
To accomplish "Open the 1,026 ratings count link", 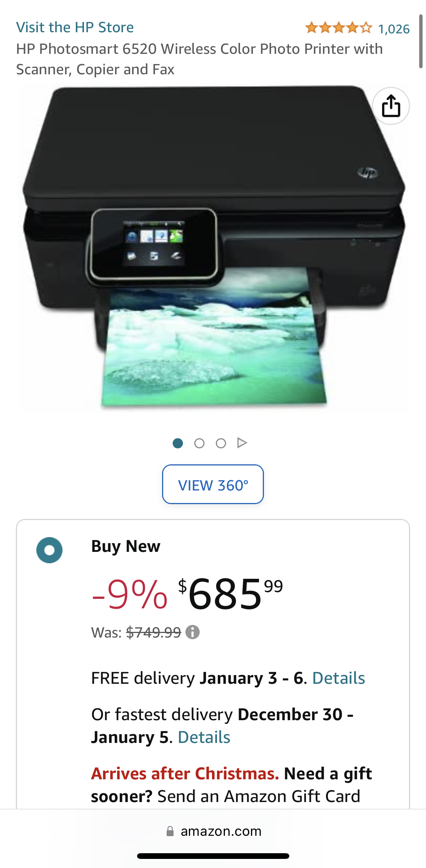I will pyautogui.click(x=394, y=29).
